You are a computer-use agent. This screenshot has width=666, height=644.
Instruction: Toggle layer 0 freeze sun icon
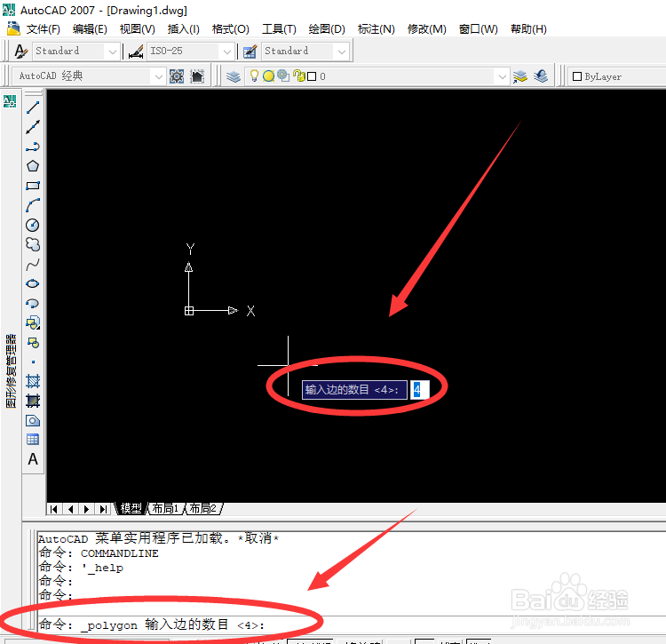(268, 76)
